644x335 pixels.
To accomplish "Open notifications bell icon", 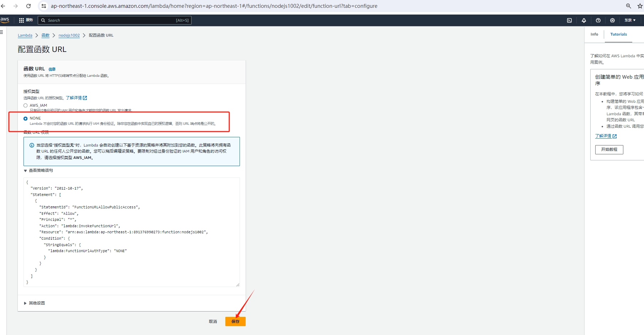I will tap(584, 20).
